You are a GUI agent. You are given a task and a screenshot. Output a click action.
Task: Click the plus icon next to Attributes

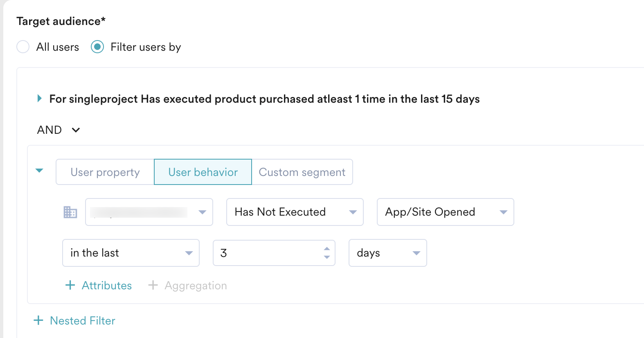tap(70, 285)
